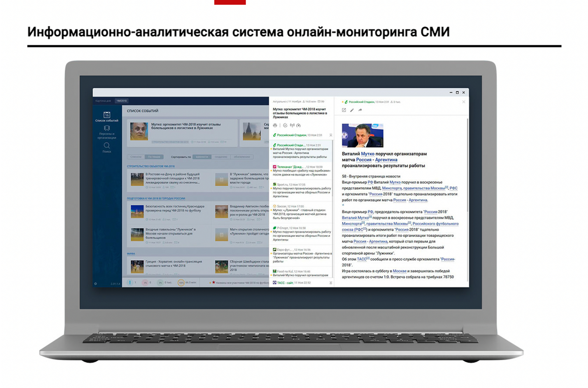
Task: Switch view to Списком toggle
Action: coord(136,157)
